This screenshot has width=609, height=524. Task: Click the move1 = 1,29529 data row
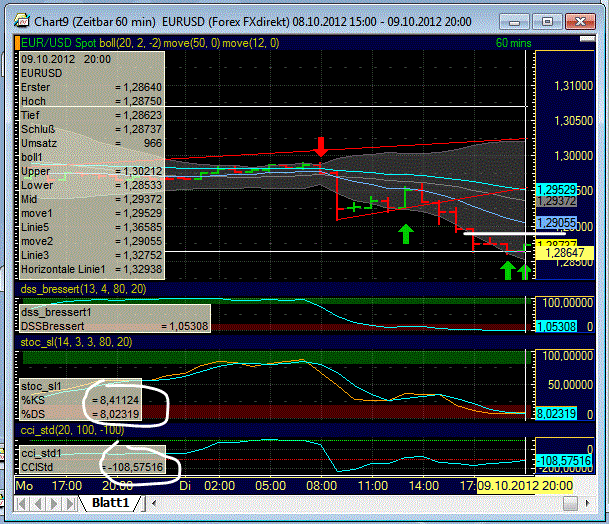click(91, 213)
